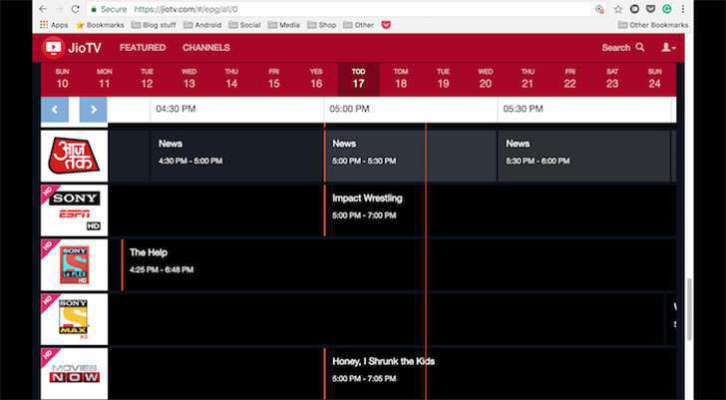
Task: Click the JioTV logo
Action: point(72,48)
